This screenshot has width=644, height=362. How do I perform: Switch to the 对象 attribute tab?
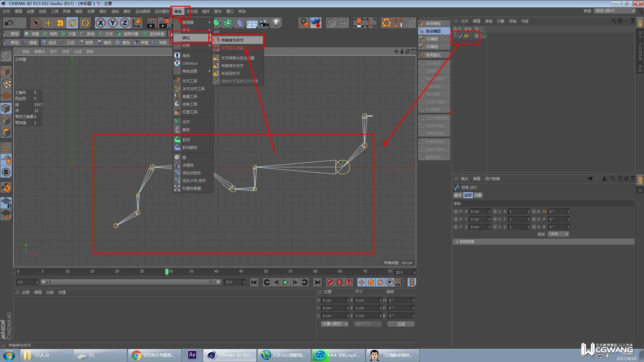pyautogui.click(x=478, y=195)
